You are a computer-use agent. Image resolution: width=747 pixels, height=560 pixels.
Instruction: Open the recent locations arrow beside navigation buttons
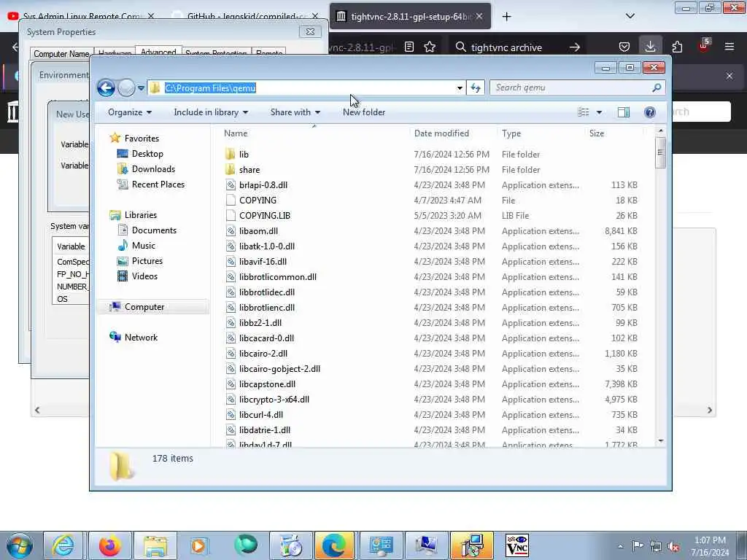pos(141,88)
